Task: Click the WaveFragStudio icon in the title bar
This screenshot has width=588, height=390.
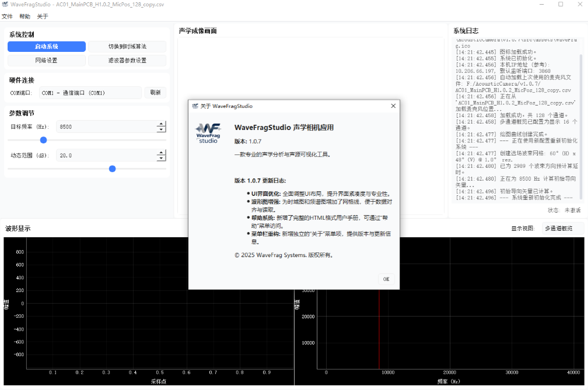Action: click(6, 5)
